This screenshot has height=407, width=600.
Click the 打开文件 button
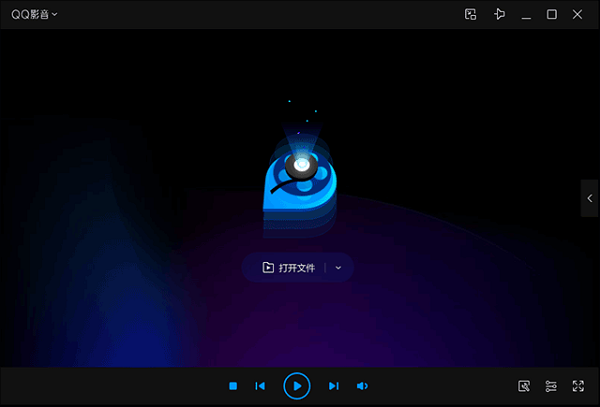coord(289,267)
